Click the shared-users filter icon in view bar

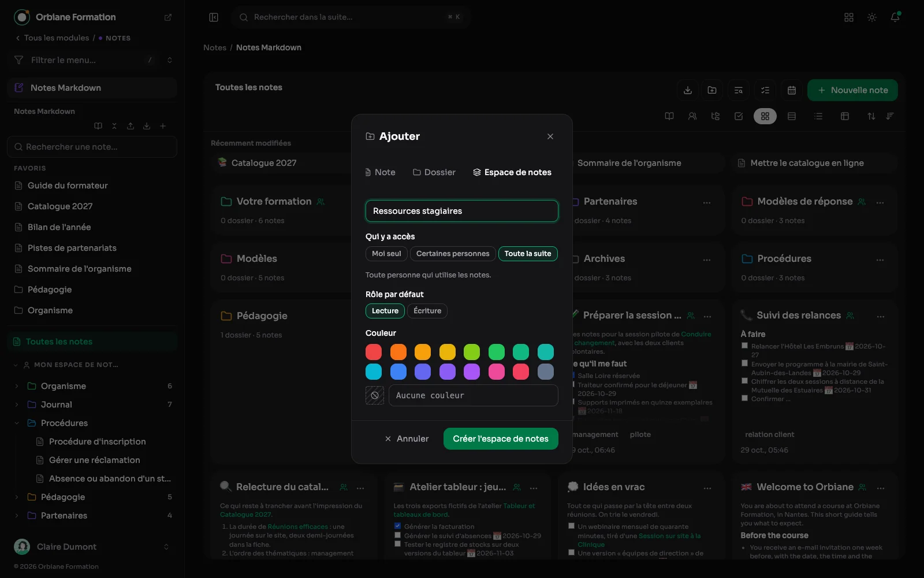[692, 116]
